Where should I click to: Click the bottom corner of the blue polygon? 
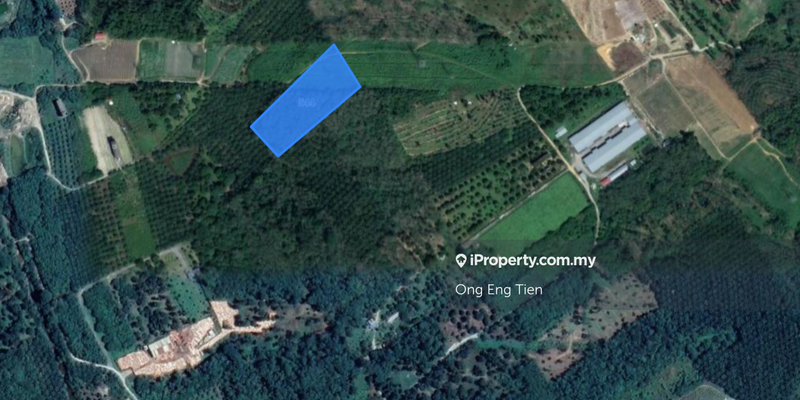coord(278,155)
